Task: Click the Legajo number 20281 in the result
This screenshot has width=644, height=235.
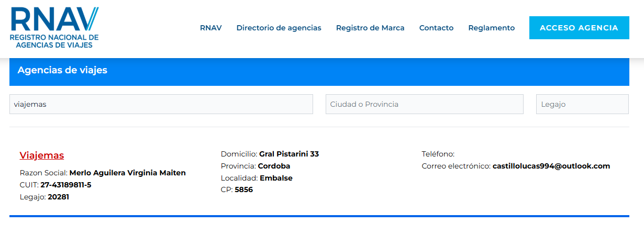Action: click(58, 197)
